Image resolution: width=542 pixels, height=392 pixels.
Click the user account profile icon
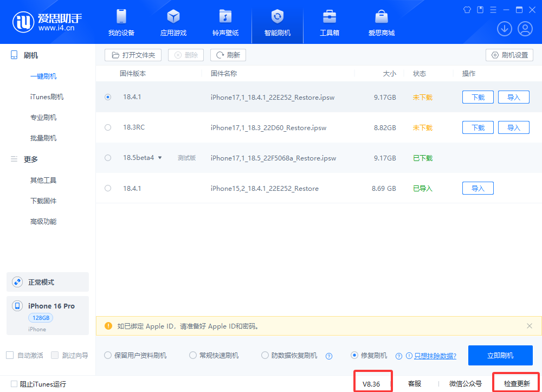(525, 29)
